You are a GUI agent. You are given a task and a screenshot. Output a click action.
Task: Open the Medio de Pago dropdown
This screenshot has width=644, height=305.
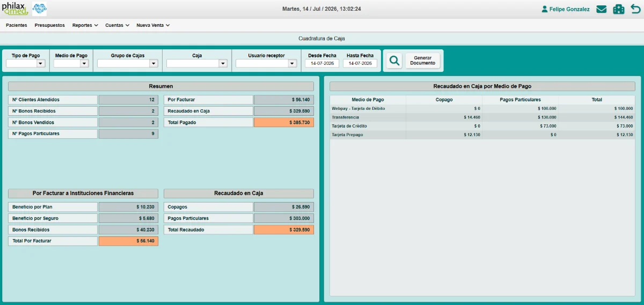coord(71,63)
